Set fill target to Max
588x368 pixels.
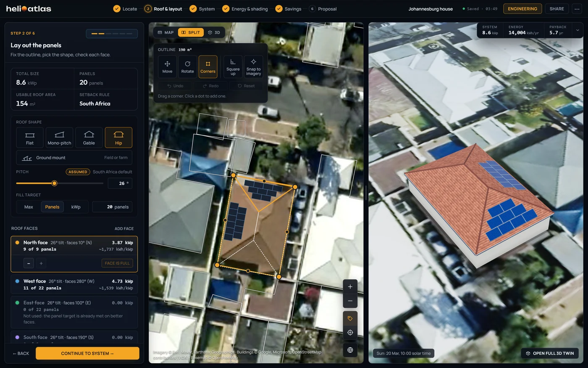click(29, 207)
